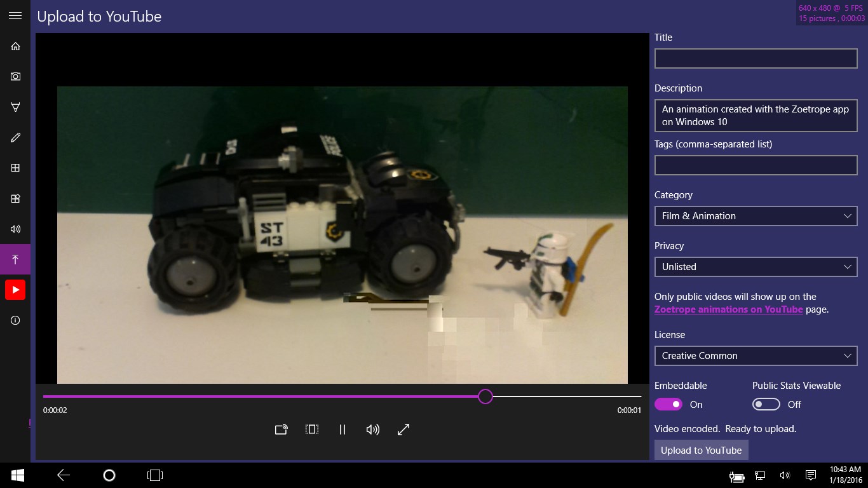Click the audio settings icon in the sidebar
This screenshot has width=868, height=488.
coord(15,229)
